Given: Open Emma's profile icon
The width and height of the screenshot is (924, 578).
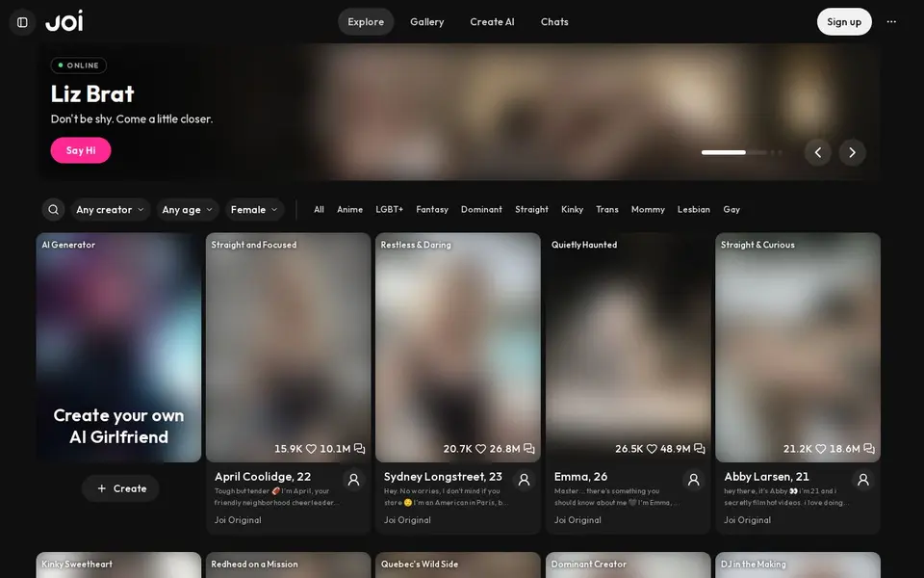Looking at the screenshot, I should 694,480.
